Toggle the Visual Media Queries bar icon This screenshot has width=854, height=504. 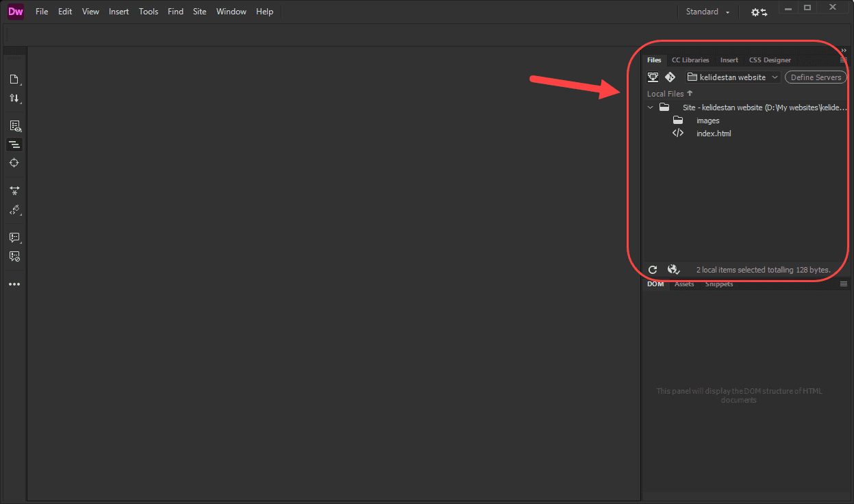coord(14,144)
